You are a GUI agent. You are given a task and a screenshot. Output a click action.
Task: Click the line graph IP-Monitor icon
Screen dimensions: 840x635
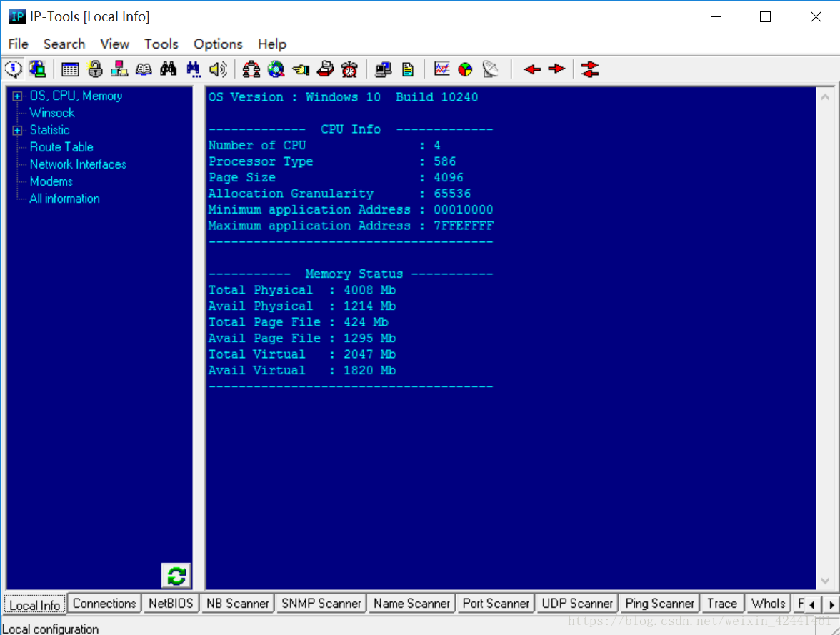[x=441, y=69]
